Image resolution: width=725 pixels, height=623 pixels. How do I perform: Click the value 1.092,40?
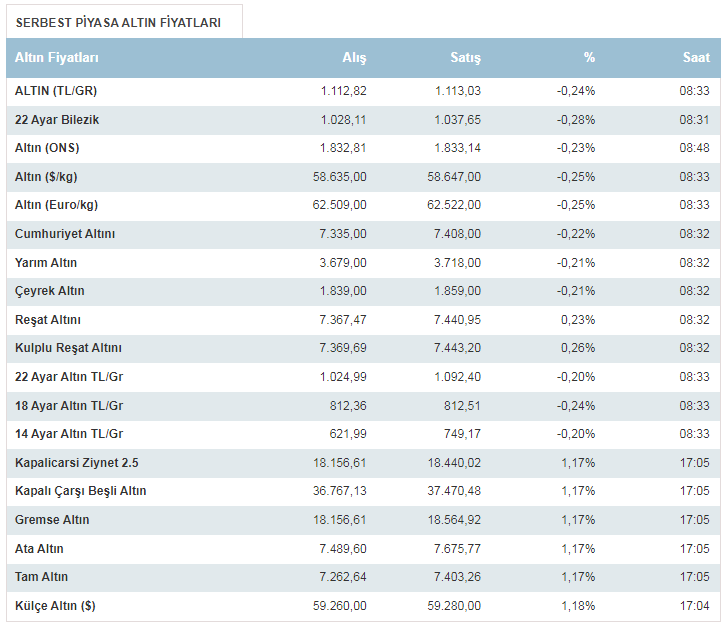pyautogui.click(x=457, y=377)
